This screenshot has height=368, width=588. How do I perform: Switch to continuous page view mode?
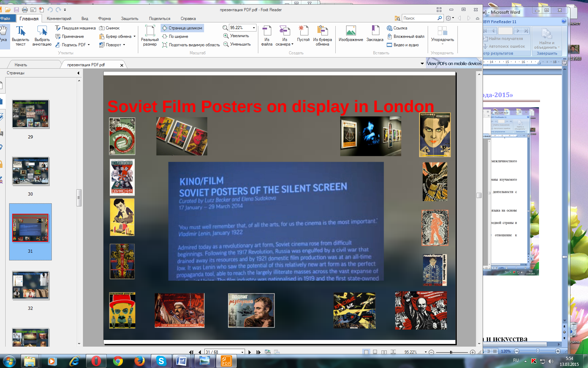(x=375, y=352)
